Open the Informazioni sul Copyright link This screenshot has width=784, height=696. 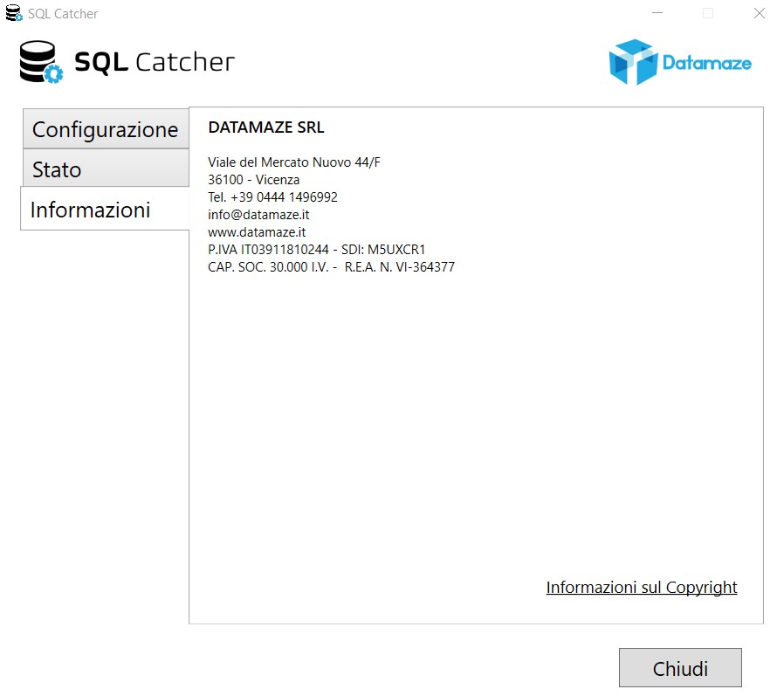pyautogui.click(x=642, y=587)
